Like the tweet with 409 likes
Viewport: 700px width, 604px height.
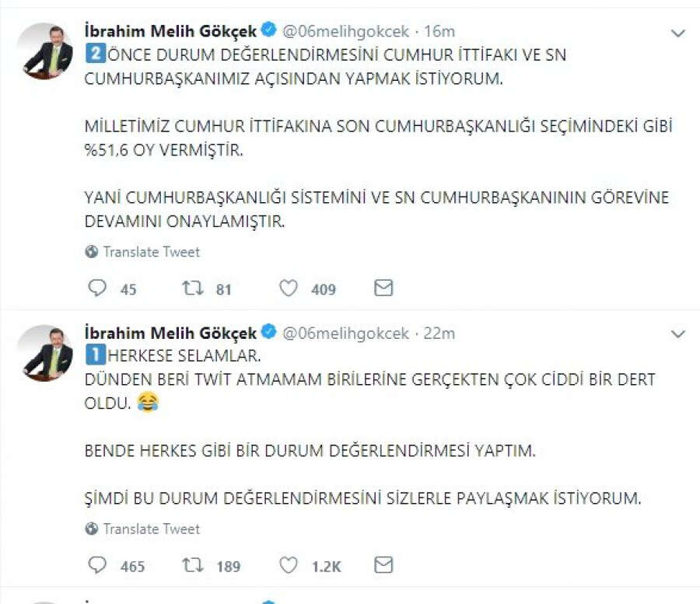pyautogui.click(x=289, y=289)
